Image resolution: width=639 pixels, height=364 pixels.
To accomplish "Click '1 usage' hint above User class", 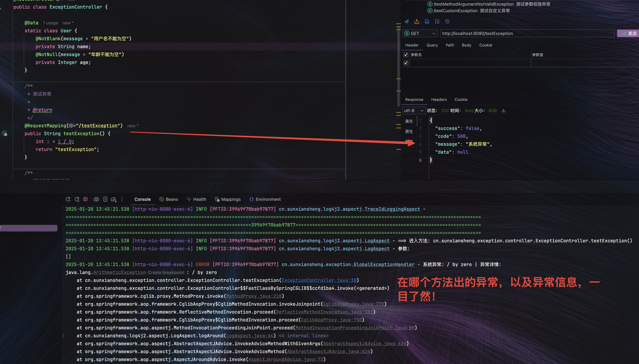I will tap(50, 23).
